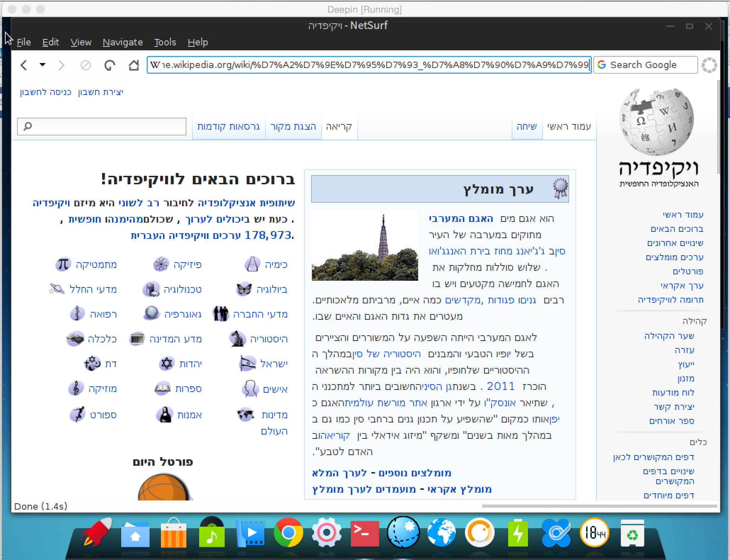Click the NetSurf throbber activity icon
The width and height of the screenshot is (730, 560).
[709, 65]
